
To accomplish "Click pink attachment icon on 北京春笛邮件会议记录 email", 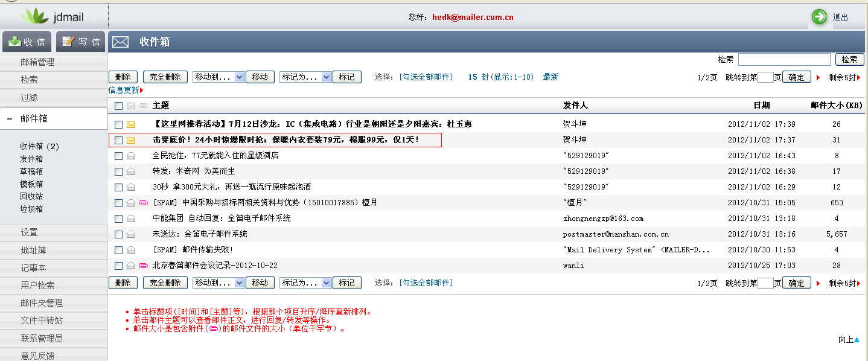I will [x=144, y=266].
